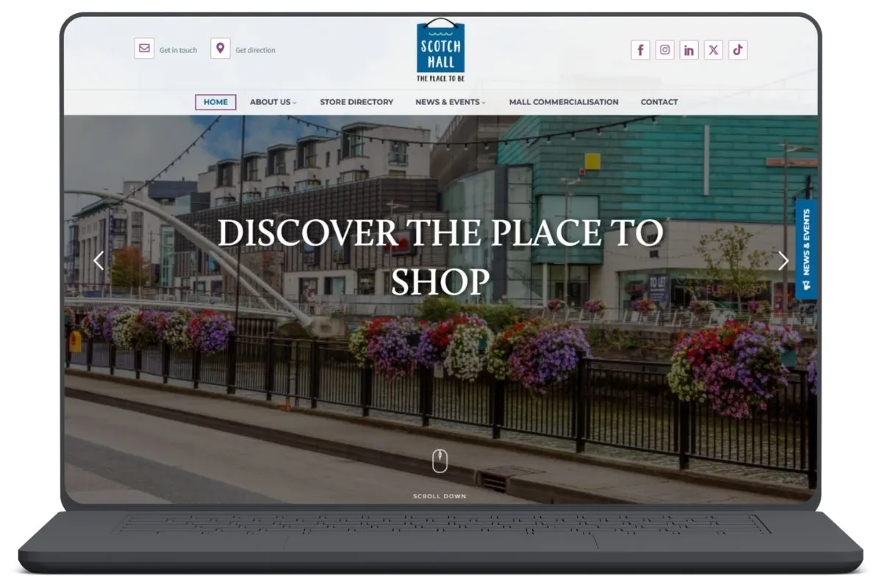
Task: Click the Get direction link text
Action: coord(255,50)
